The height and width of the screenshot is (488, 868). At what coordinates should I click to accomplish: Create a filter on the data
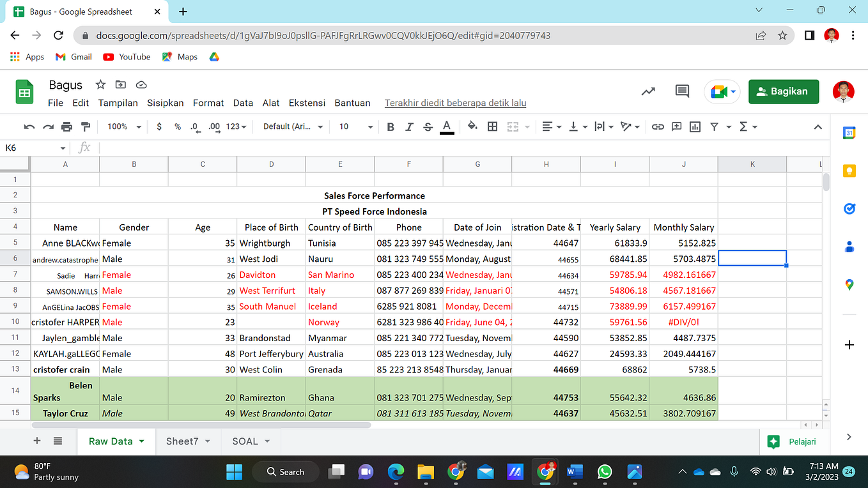point(714,126)
